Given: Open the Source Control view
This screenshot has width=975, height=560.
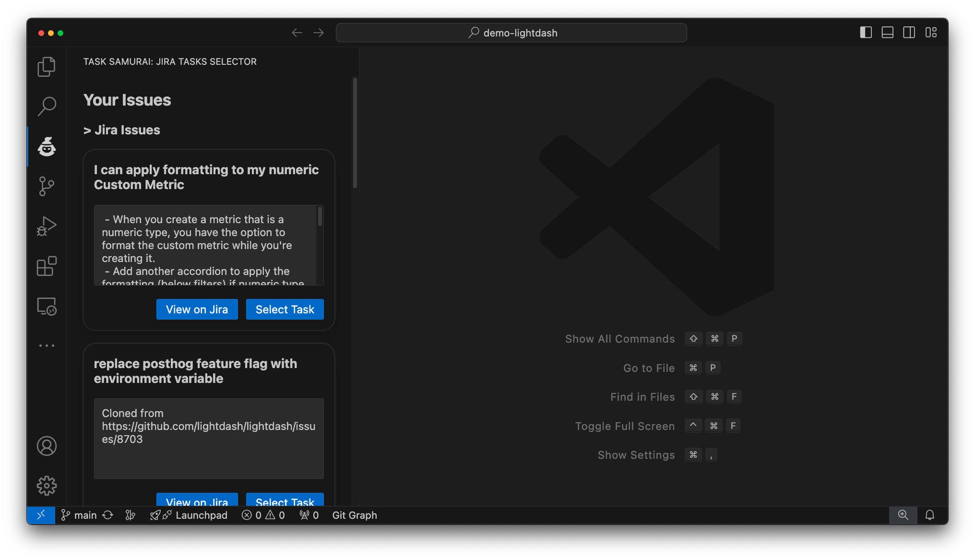Looking at the screenshot, I should 46,186.
